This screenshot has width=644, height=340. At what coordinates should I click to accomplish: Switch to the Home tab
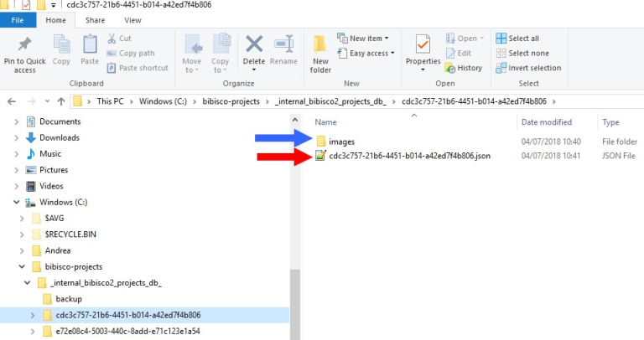55,20
